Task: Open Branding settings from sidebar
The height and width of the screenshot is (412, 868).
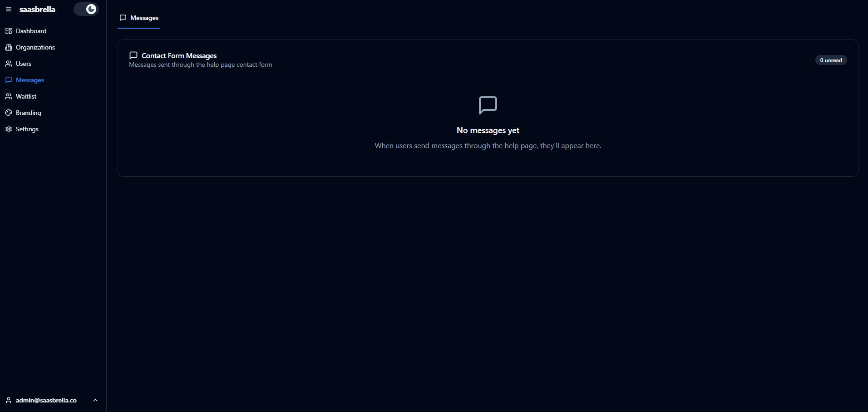Action: coord(28,113)
